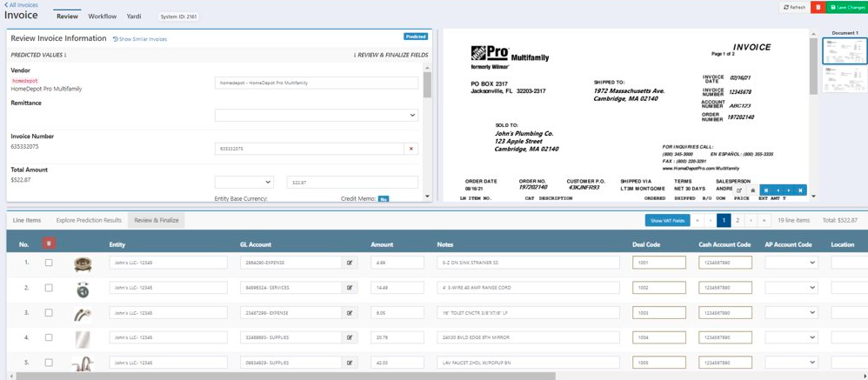Click Show VAT Fields button
Image resolution: width=868 pixels, height=380 pixels.
click(x=668, y=220)
